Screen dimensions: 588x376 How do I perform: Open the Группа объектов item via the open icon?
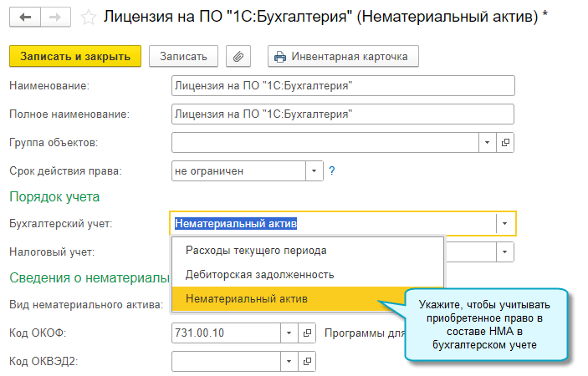tap(505, 142)
